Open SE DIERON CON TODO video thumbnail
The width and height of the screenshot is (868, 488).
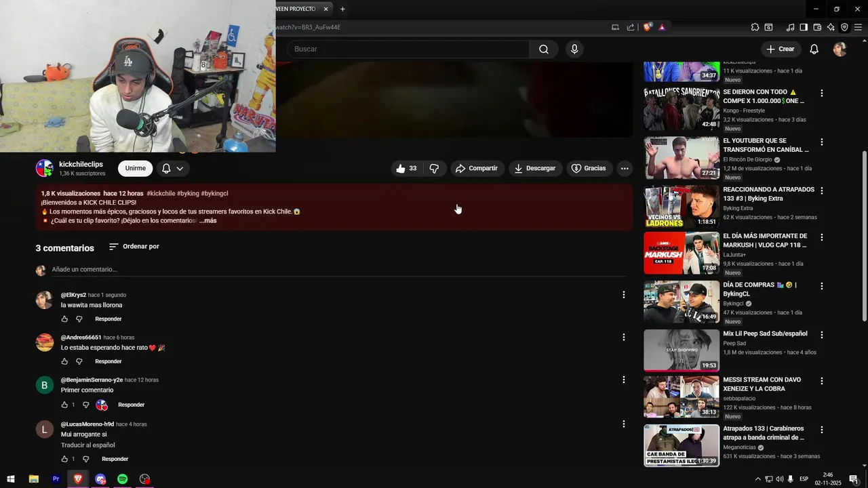[x=682, y=108]
